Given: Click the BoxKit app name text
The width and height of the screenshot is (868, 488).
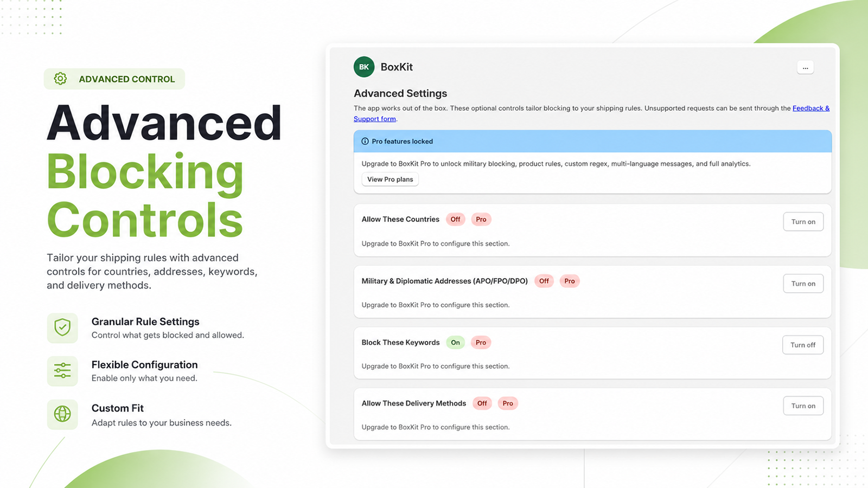Looking at the screenshot, I should click(x=397, y=67).
